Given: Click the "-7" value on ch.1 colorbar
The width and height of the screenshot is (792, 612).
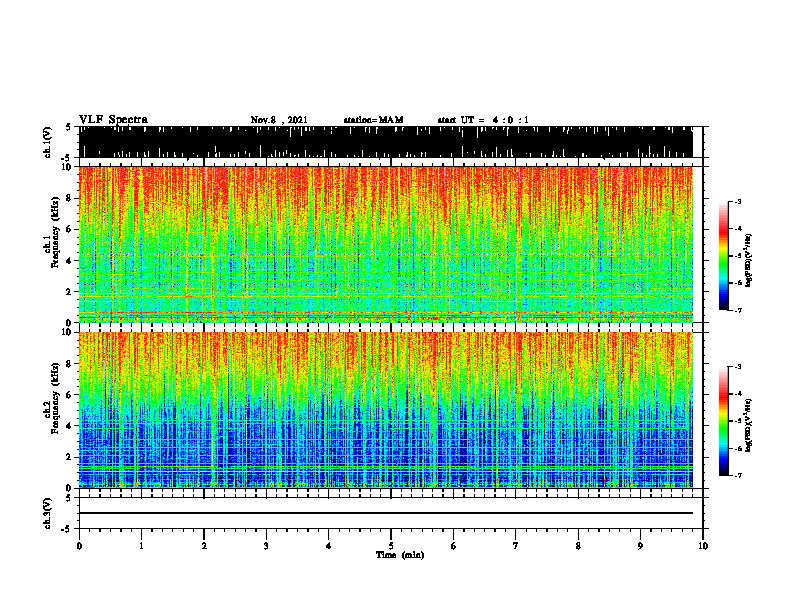Looking at the screenshot, I should point(738,310).
